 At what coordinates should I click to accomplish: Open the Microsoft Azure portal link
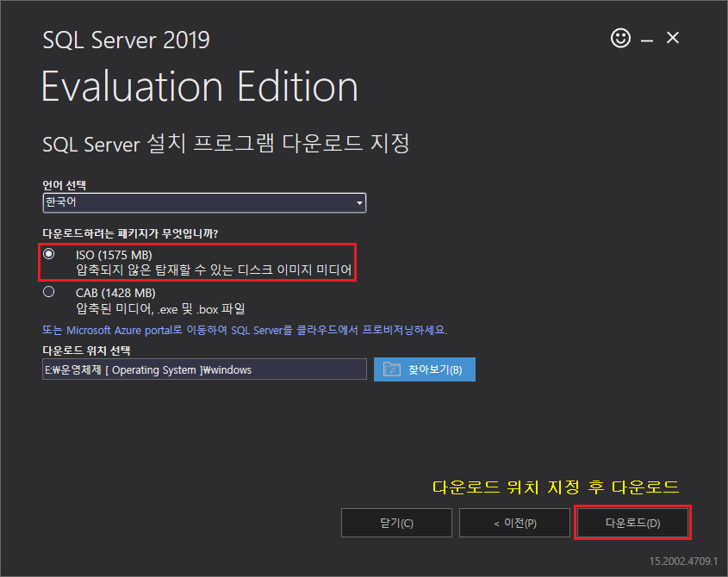(x=245, y=330)
